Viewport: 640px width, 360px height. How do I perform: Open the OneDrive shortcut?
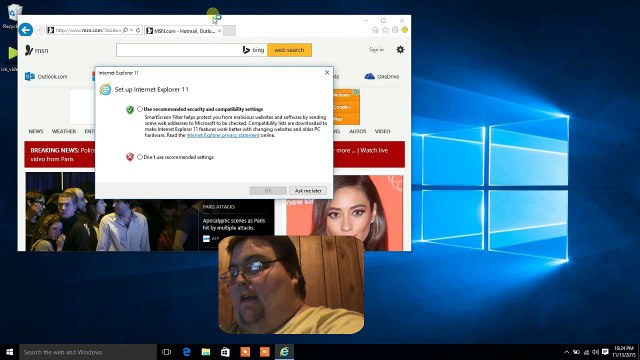(x=382, y=76)
